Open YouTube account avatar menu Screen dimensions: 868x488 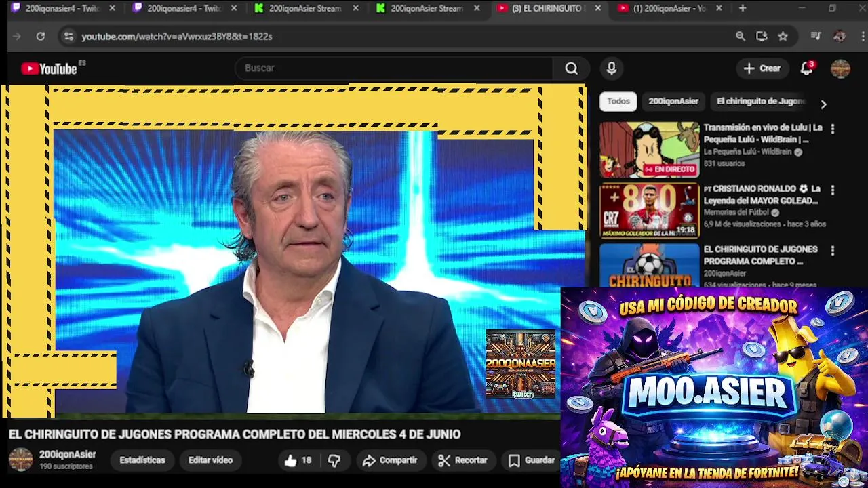click(x=840, y=68)
